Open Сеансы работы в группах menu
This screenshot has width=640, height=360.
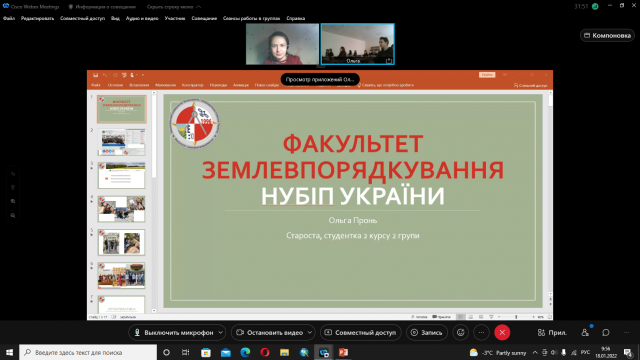pyautogui.click(x=251, y=18)
